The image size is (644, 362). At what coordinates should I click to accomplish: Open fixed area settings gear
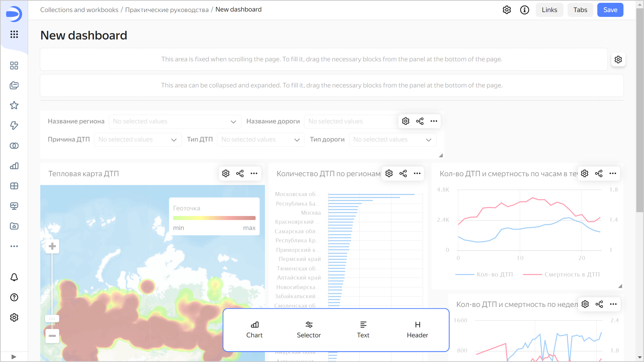618,60
